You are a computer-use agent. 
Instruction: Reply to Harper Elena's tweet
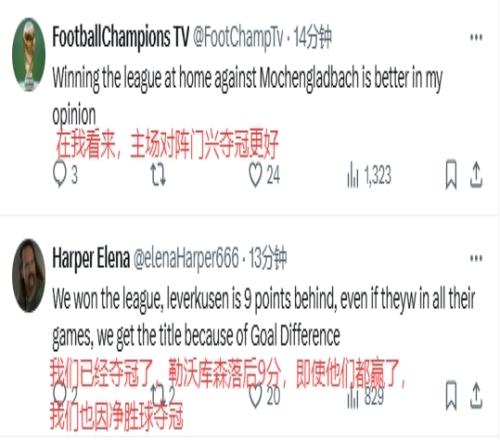[65, 395]
